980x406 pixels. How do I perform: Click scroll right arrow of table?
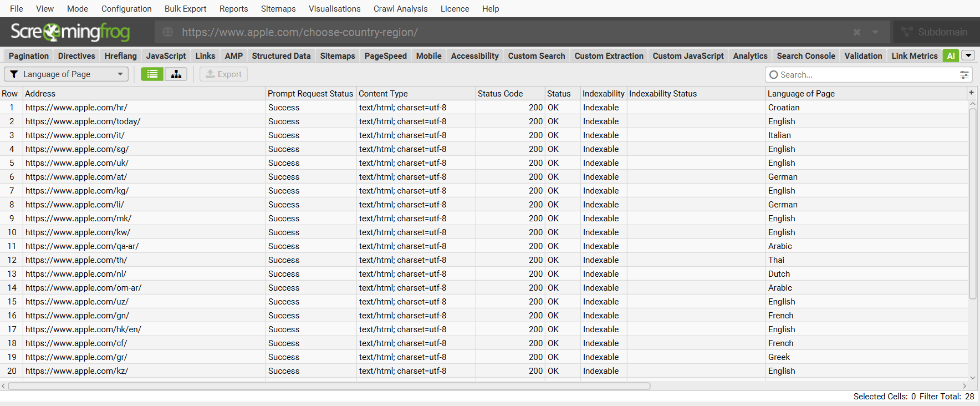click(964, 386)
